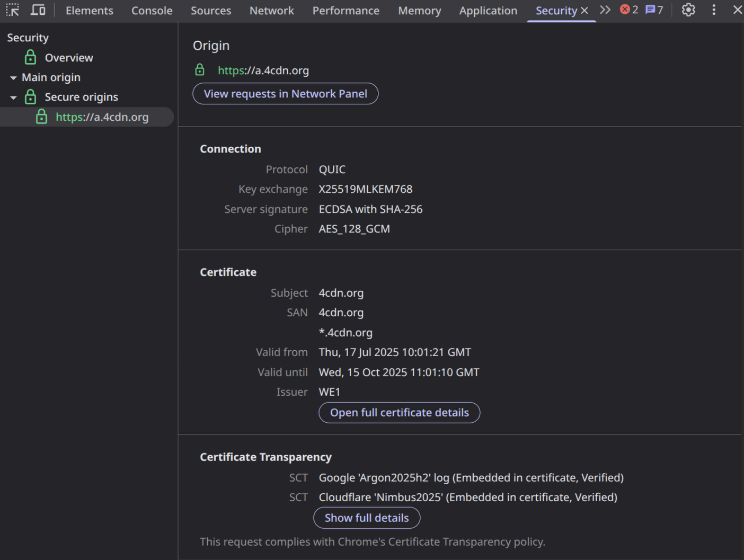Select Main origin in sidebar
Viewport: 744px width, 560px height.
pyautogui.click(x=51, y=77)
